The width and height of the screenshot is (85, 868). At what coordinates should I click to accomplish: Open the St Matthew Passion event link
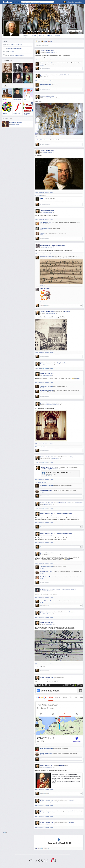point(16,122)
